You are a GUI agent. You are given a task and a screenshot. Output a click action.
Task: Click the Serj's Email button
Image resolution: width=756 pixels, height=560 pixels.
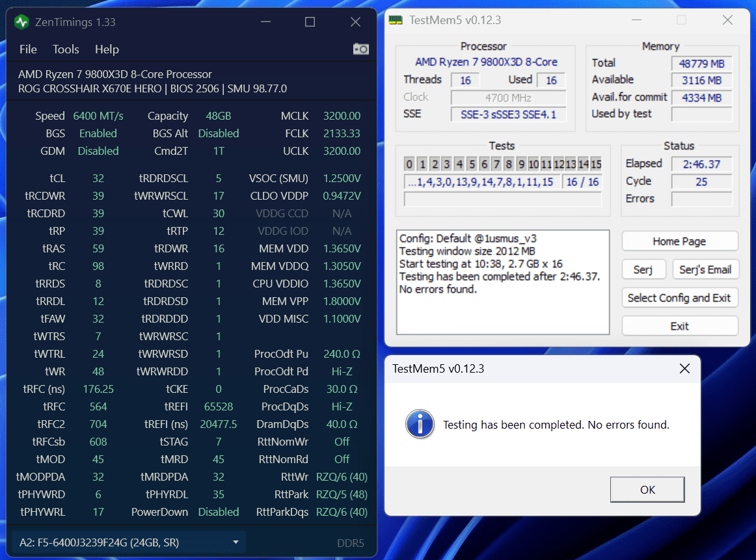coord(705,269)
